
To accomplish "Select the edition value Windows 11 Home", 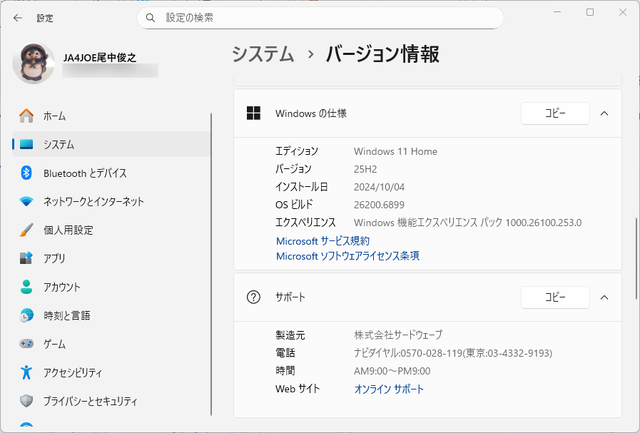I will [x=396, y=151].
